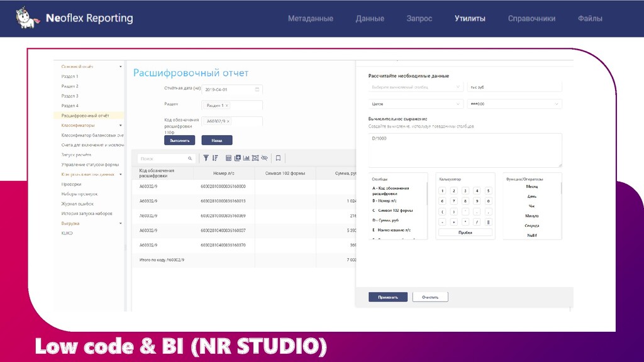Image resolution: width=644 pixels, height=362 pixels.
Task: Click account number cell '60302810000836160013'
Action: [x=223, y=201]
